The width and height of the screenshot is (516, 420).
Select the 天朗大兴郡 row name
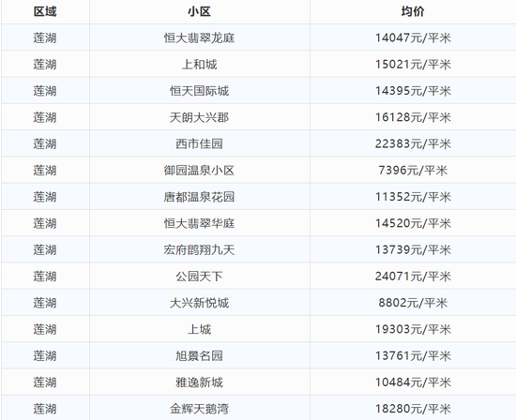click(x=200, y=117)
